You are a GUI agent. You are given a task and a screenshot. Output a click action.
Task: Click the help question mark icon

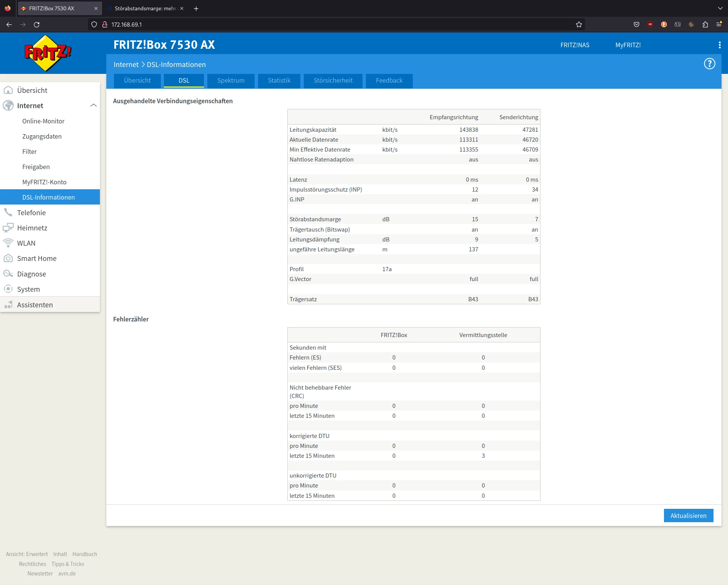pos(709,64)
